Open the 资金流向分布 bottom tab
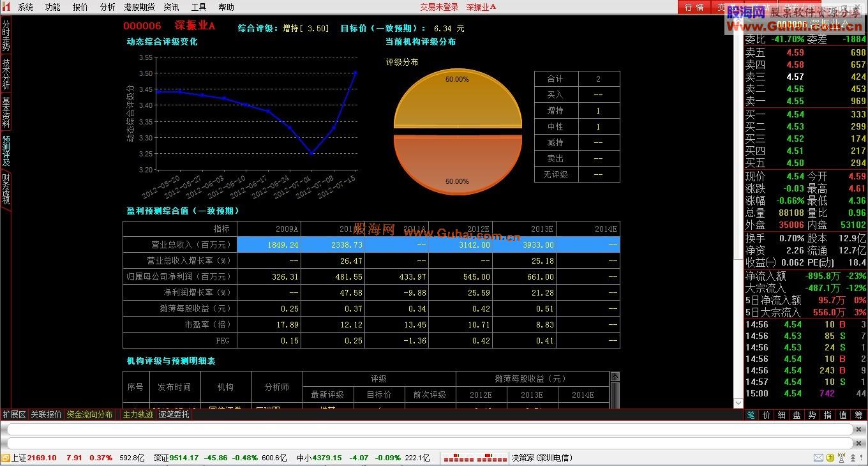Screen dimensions: 868x466 point(89,414)
